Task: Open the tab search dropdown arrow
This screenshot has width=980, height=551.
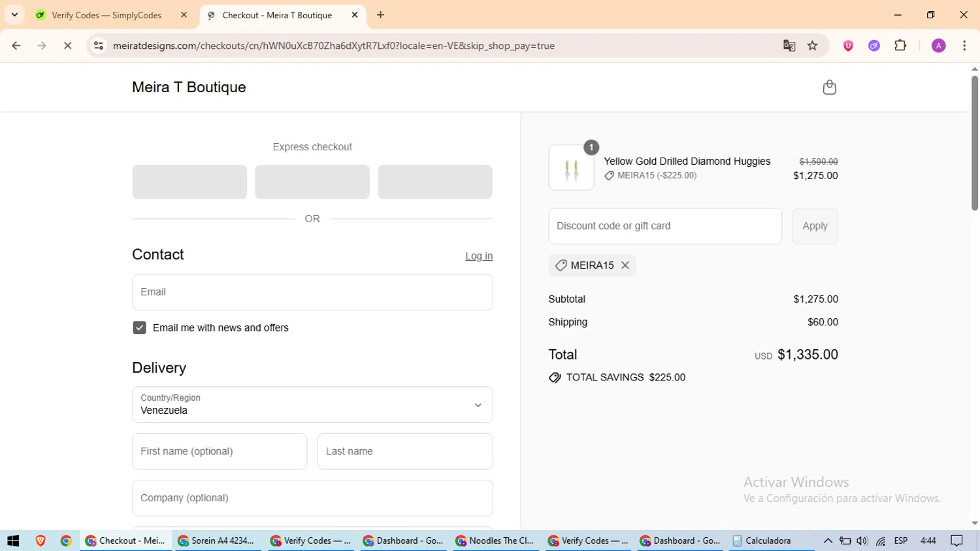Action: tap(14, 15)
